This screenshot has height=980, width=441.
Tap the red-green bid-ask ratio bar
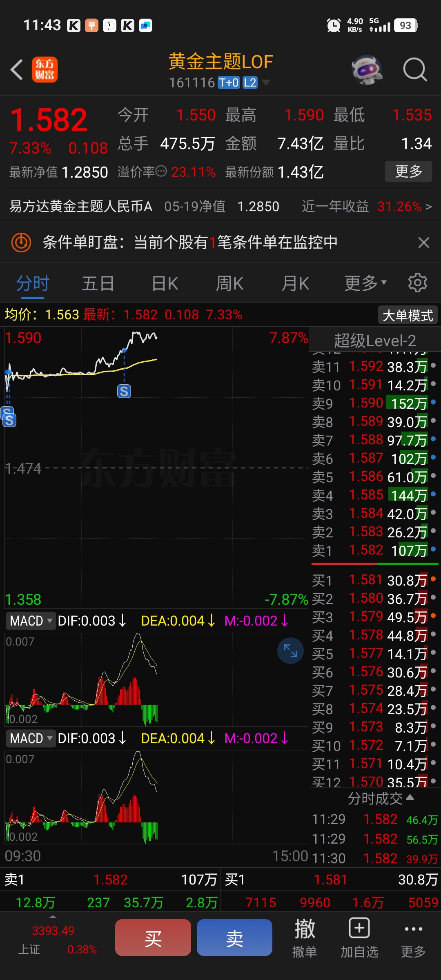pos(375,564)
